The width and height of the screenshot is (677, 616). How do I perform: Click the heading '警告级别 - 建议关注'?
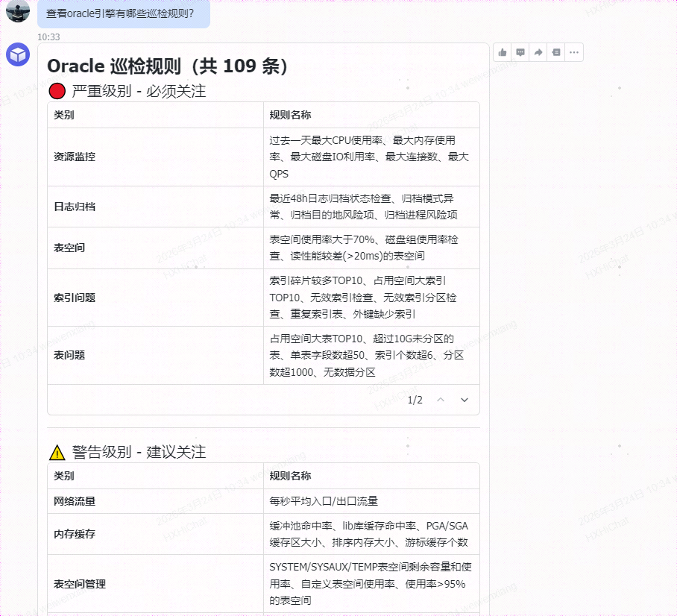(139, 452)
